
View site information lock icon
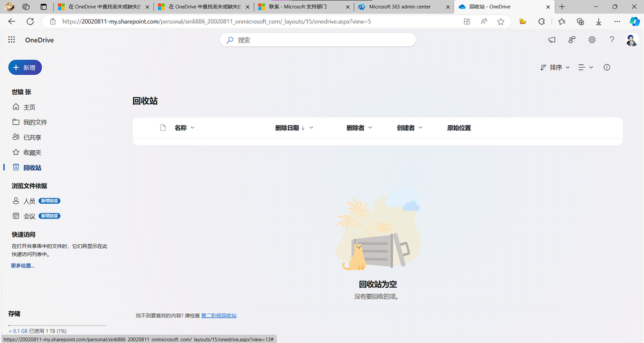click(53, 21)
